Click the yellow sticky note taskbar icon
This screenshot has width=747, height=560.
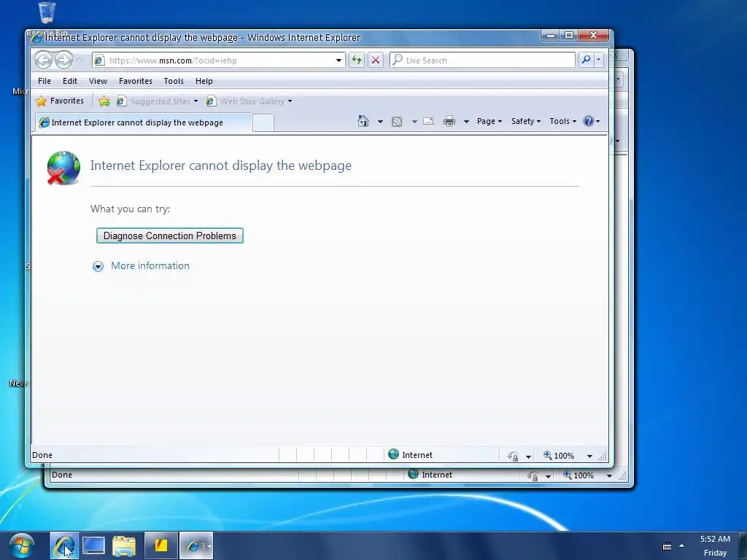coord(161,545)
